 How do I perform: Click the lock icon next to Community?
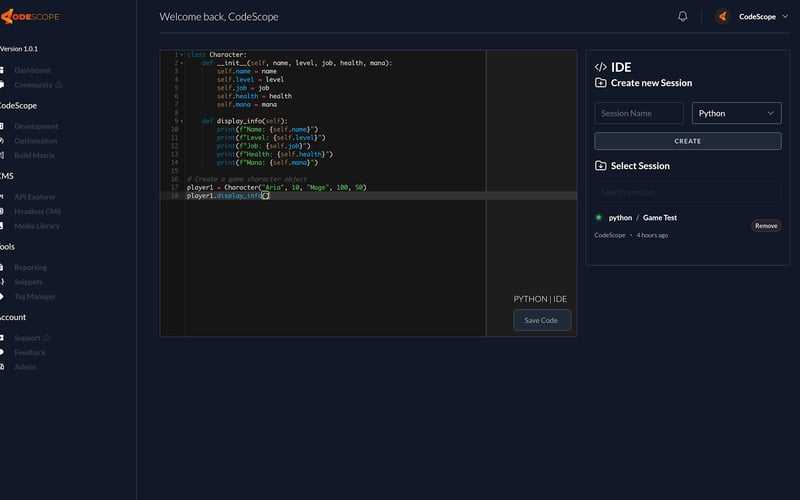click(x=59, y=84)
